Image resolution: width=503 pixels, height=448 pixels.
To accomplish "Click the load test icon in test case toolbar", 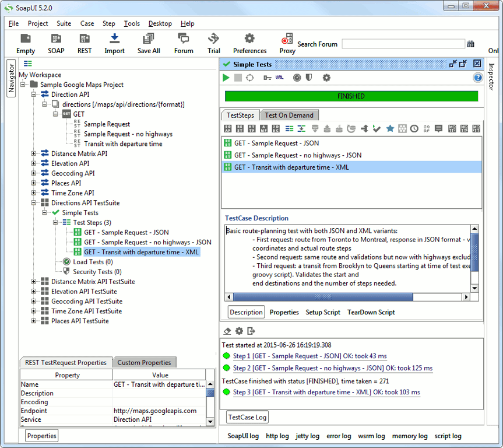I will pos(297,78).
